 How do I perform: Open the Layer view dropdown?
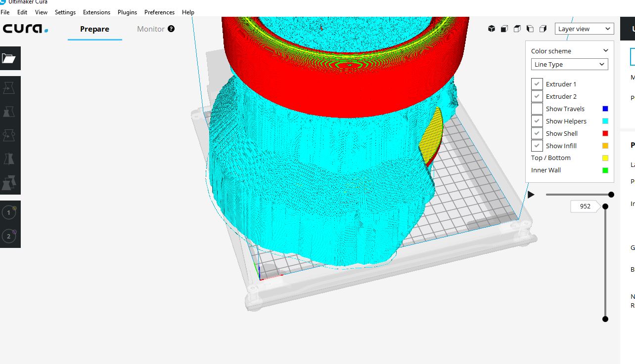pyautogui.click(x=585, y=29)
